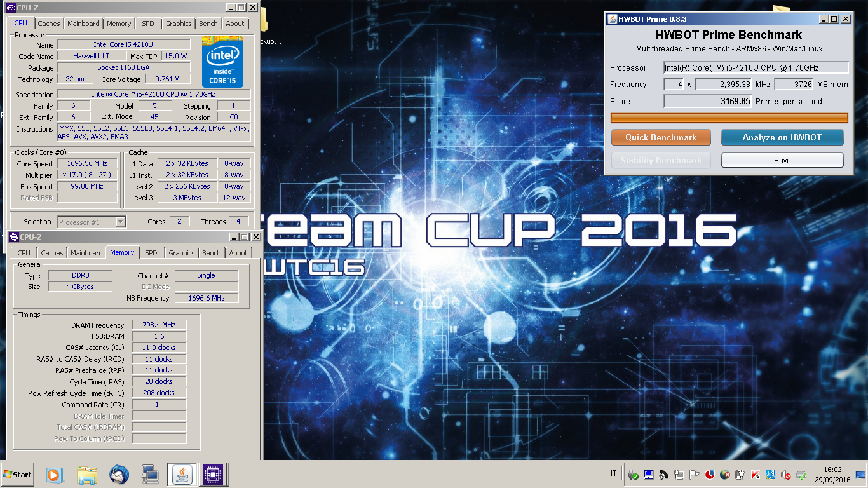
Task: Click the Score field showing 3169.85
Action: pos(708,101)
